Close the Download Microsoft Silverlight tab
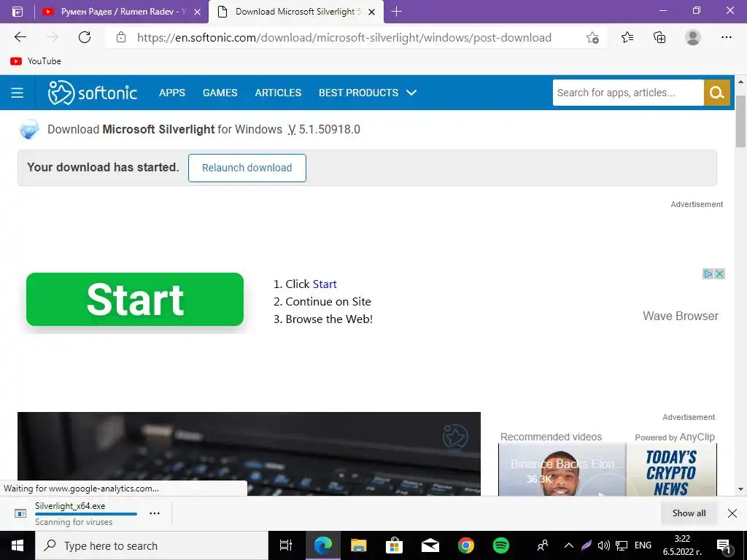The width and height of the screenshot is (747, 560). click(372, 12)
